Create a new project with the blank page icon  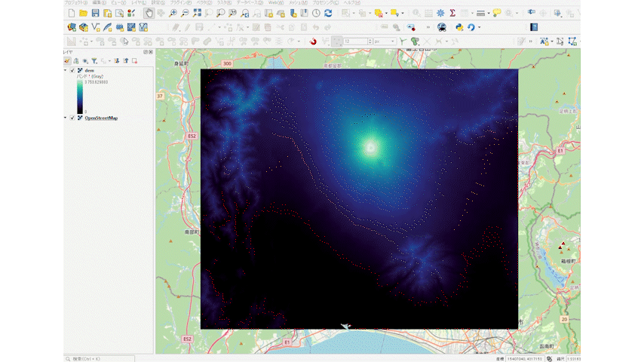pyautogui.click(x=72, y=13)
